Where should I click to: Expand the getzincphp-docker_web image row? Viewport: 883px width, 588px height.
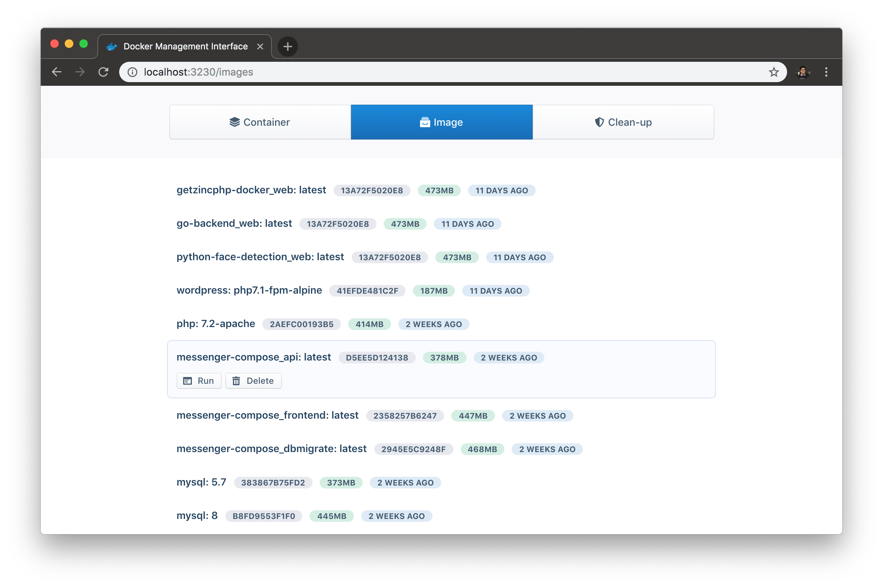(251, 190)
